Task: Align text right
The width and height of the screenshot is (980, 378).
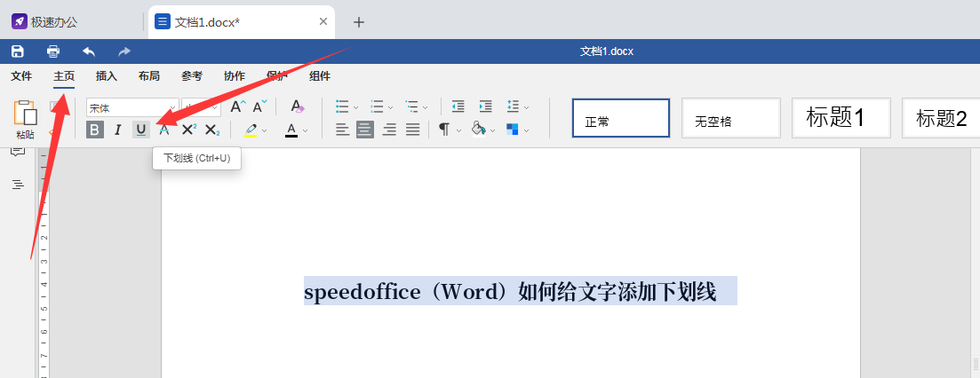Action: point(389,130)
